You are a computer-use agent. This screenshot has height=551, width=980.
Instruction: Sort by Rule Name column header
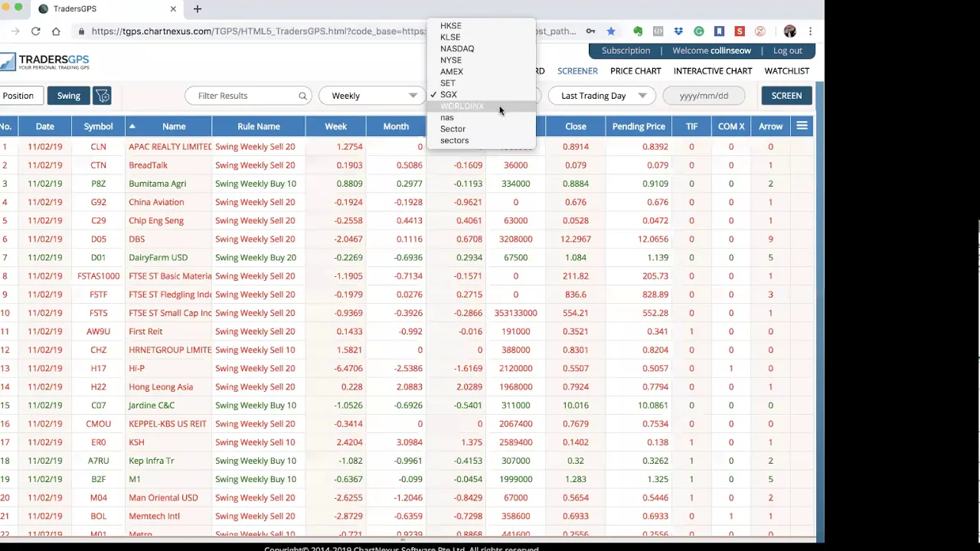(x=259, y=126)
